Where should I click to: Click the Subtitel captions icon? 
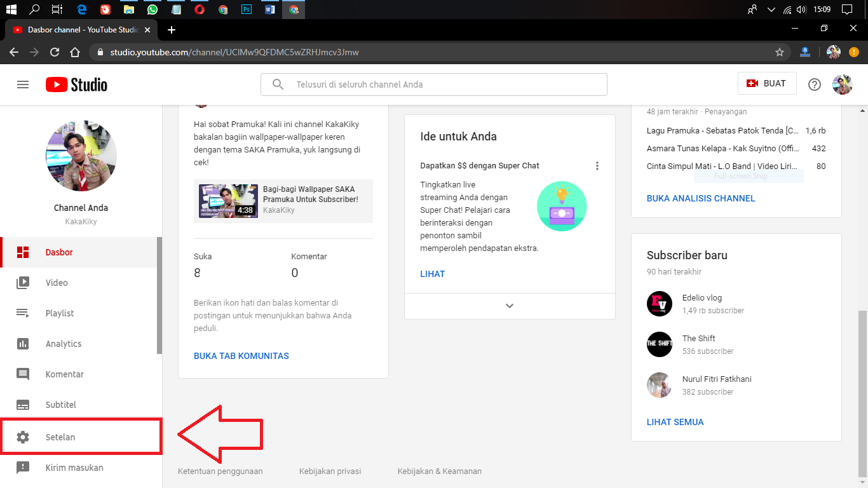coord(23,405)
